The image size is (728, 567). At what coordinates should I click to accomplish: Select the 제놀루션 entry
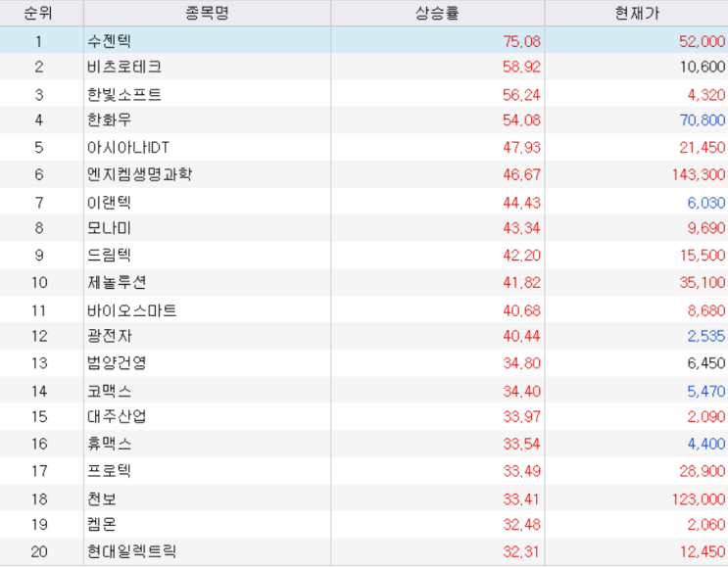[117, 282]
